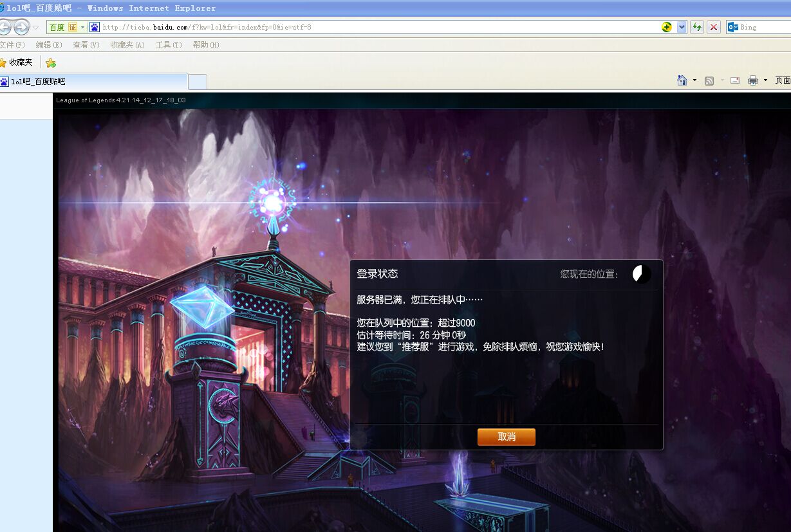Screen dimensions: 791x532
Task: Click the orange 取消 cancel button
Action: 507,437
